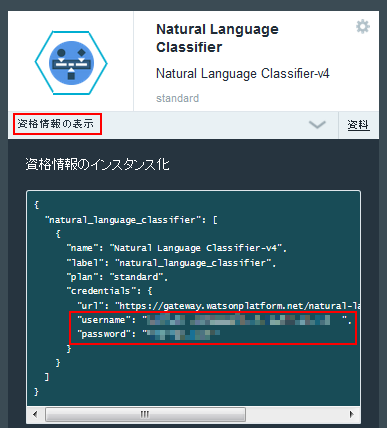Screen dimensions: 387x428
Task: Click the "credentials" key line
Action: (x=110, y=291)
